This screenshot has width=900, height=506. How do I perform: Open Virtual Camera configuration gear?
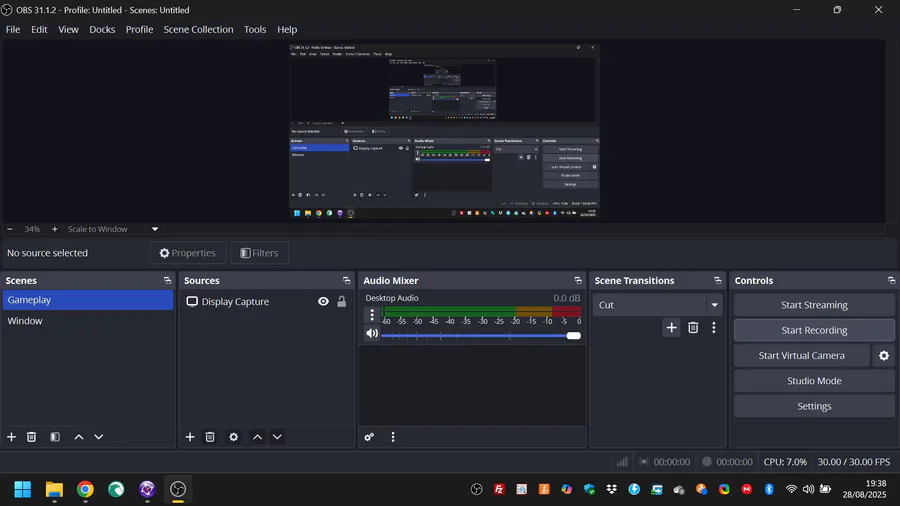884,356
